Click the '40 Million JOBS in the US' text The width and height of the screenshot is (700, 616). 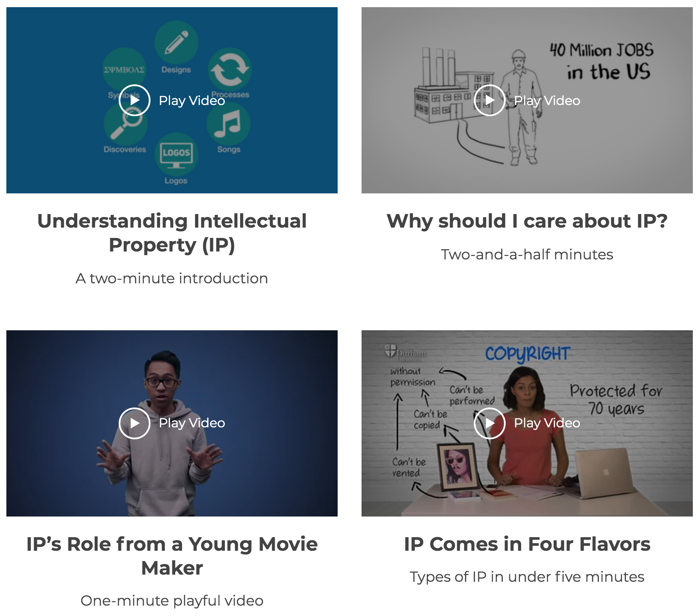point(602,62)
